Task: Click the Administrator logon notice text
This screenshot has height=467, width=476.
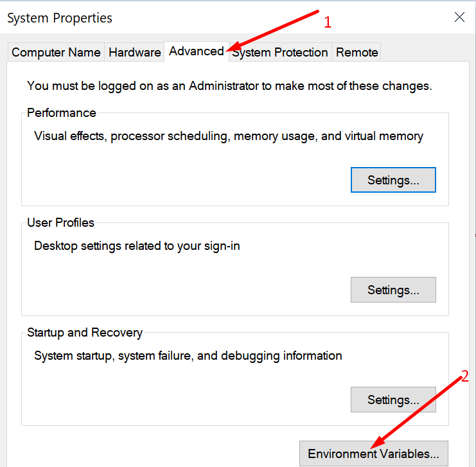Action: pyautogui.click(x=229, y=86)
